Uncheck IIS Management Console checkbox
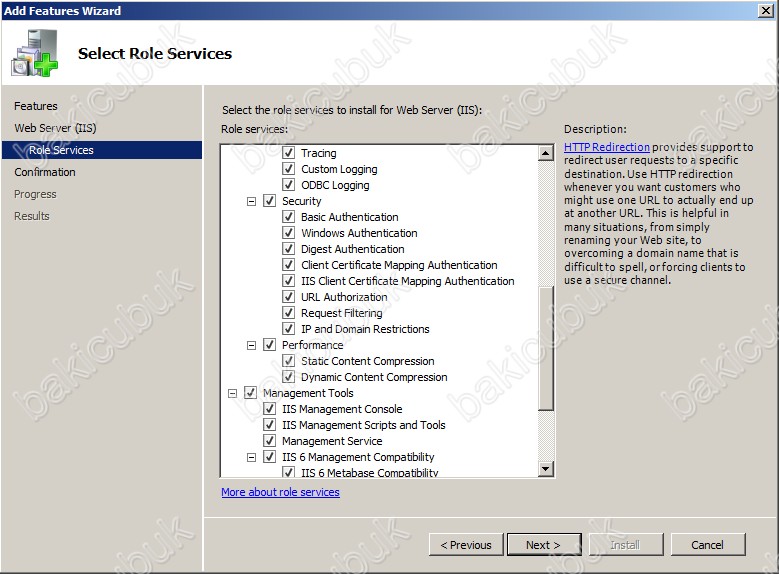 [269, 409]
